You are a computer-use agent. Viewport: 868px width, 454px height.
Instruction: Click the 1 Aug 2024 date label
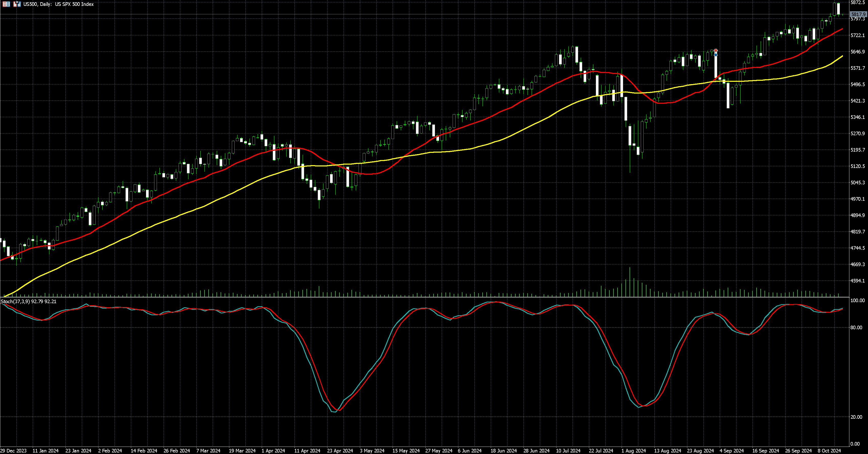[633, 451]
